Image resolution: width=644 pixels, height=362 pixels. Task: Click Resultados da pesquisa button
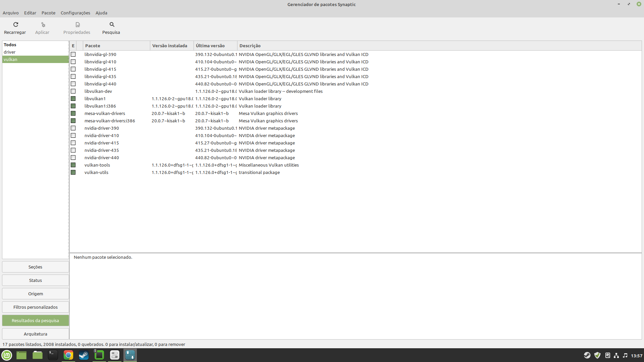(x=36, y=320)
